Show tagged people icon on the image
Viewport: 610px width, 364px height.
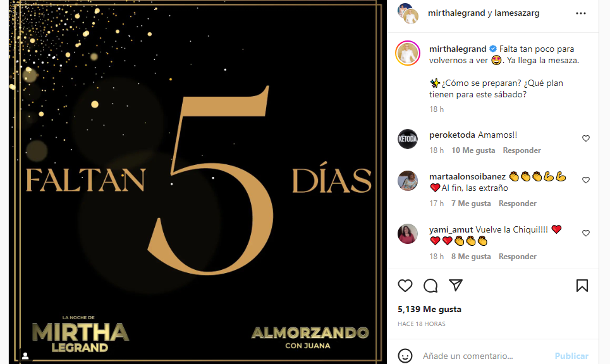[x=25, y=356]
